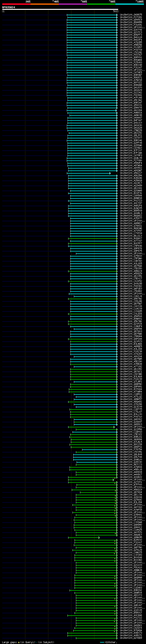
Task: Click the white query length bar
Action: tap(60, 10)
